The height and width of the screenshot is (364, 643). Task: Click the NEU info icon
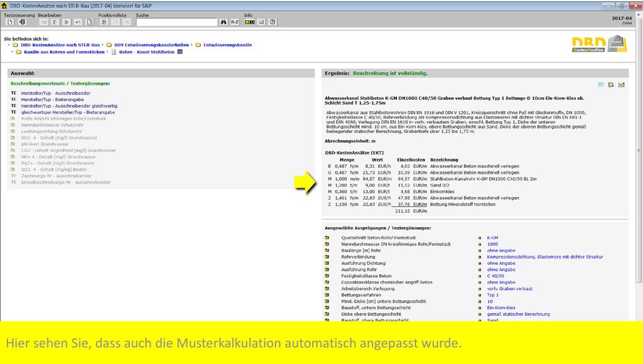pos(250,22)
